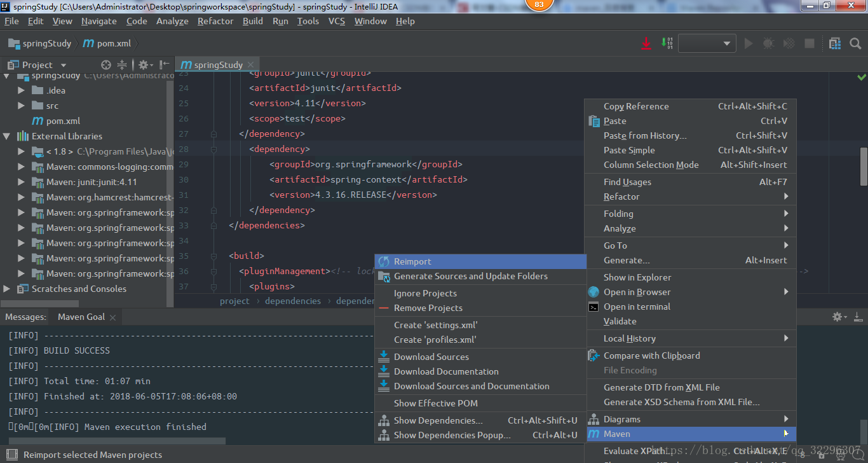Click Show Effective POM

click(x=480, y=403)
